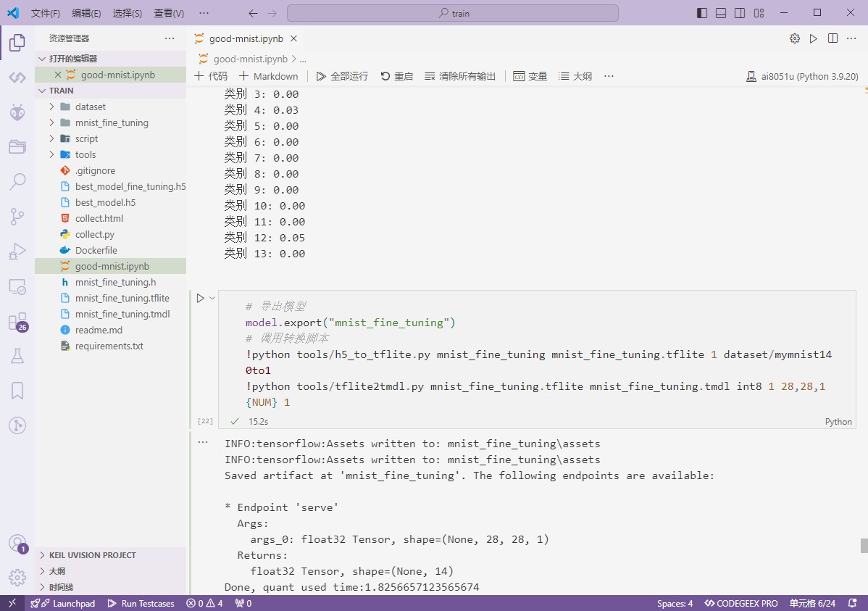The width and height of the screenshot is (868, 611).
Task: Split the editor to the right
Action: click(x=832, y=38)
